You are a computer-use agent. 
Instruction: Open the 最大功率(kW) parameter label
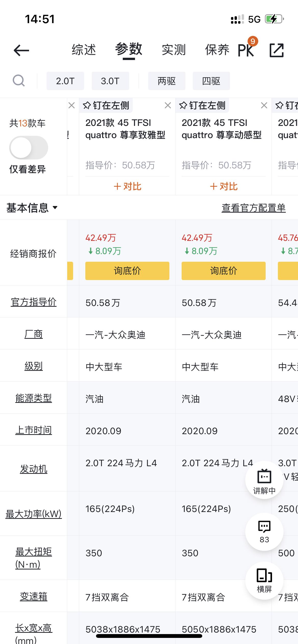pos(34,514)
